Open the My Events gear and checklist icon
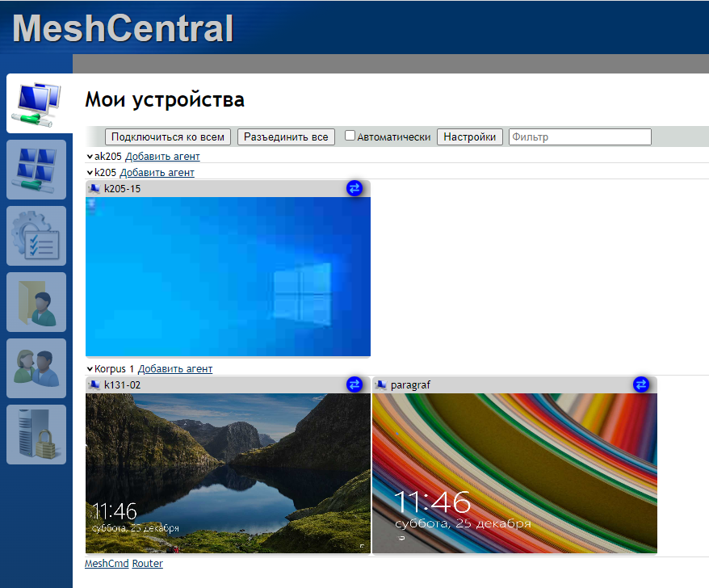Screen dimensions: 709x588 pyautogui.click(x=36, y=236)
